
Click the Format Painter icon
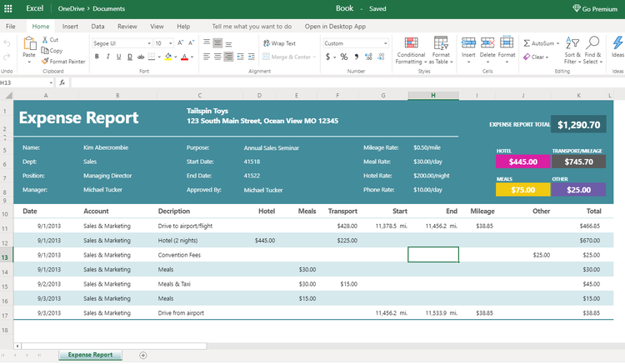pyautogui.click(x=45, y=62)
